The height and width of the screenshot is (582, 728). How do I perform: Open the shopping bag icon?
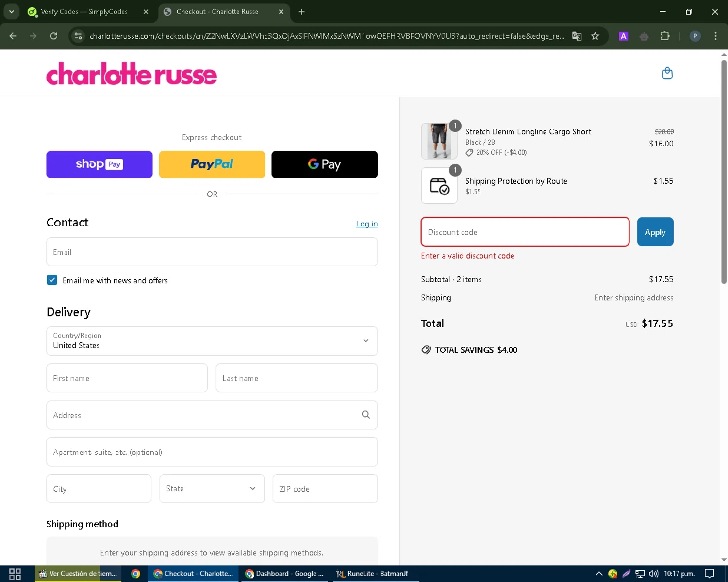point(667,73)
